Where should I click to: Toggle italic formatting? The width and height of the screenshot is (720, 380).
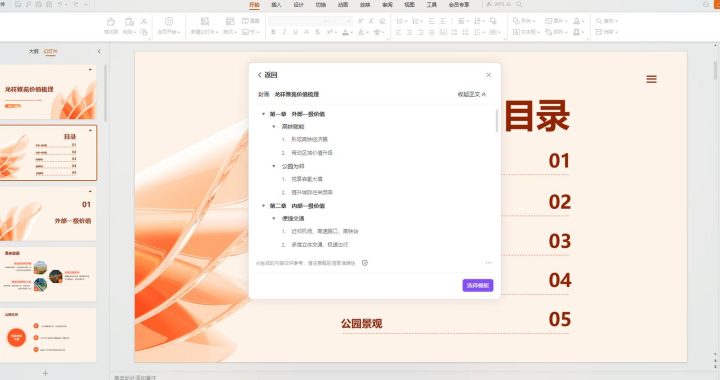point(284,32)
